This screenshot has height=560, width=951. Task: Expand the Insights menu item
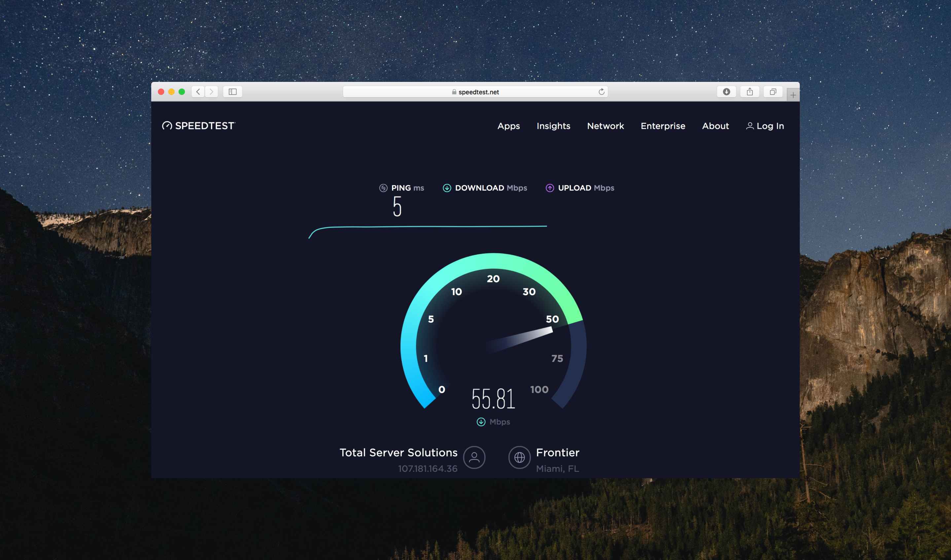coord(554,126)
